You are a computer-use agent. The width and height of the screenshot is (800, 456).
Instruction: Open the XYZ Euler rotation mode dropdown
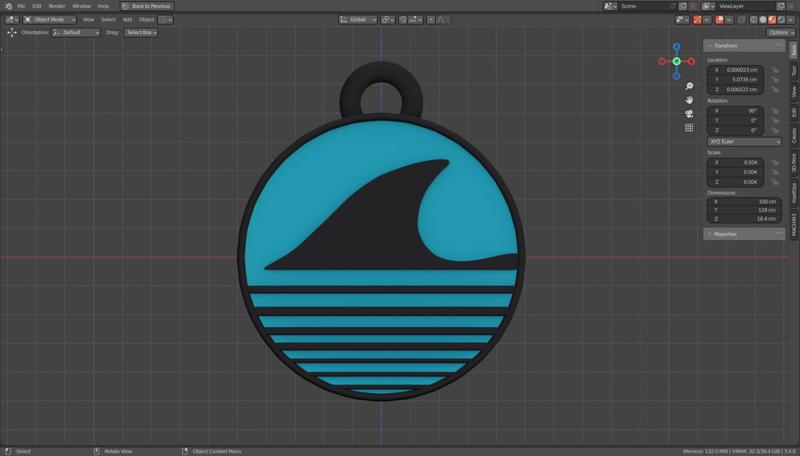744,141
